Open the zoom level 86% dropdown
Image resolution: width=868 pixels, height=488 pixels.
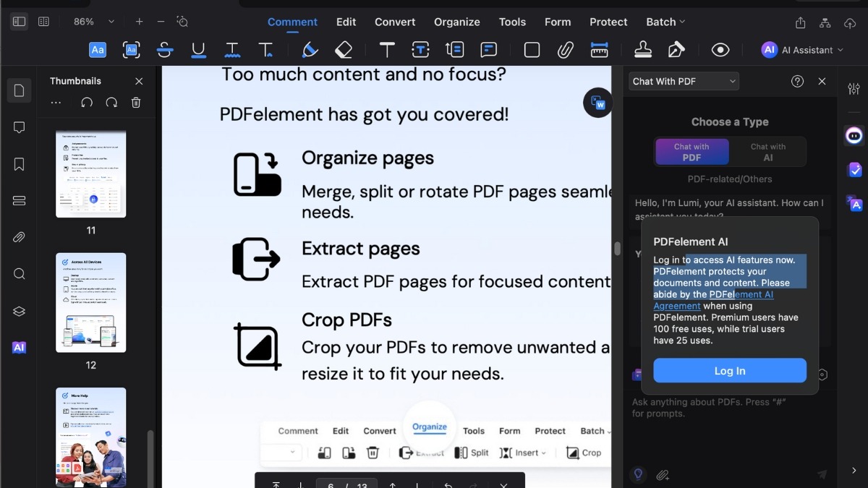[94, 22]
